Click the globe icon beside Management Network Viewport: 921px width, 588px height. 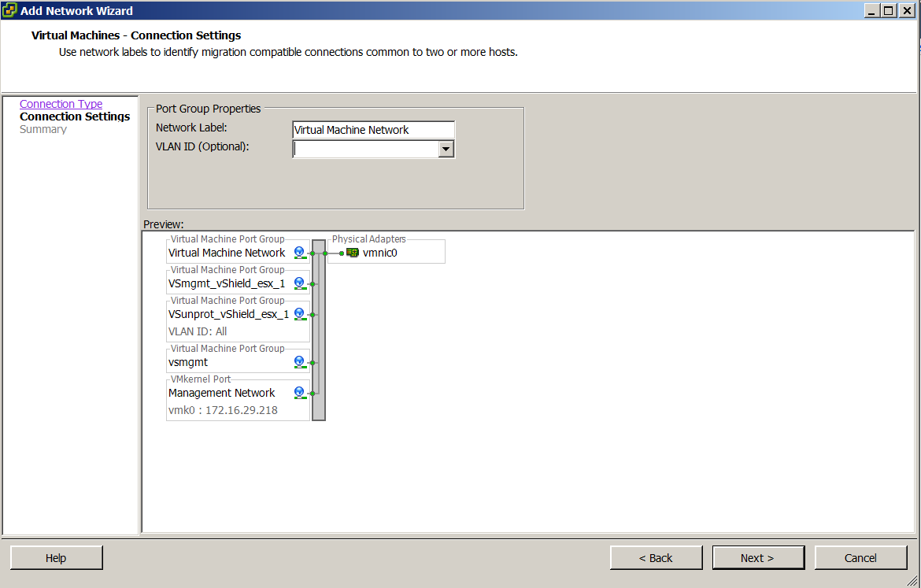coord(299,392)
